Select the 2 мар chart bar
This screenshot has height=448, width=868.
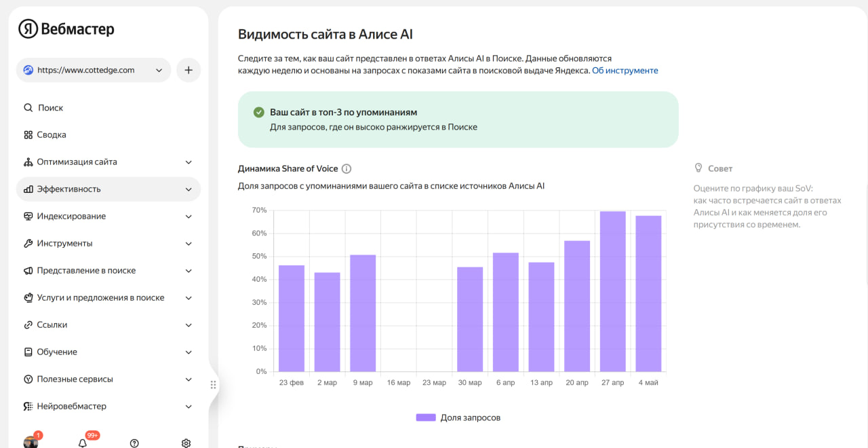click(328, 322)
